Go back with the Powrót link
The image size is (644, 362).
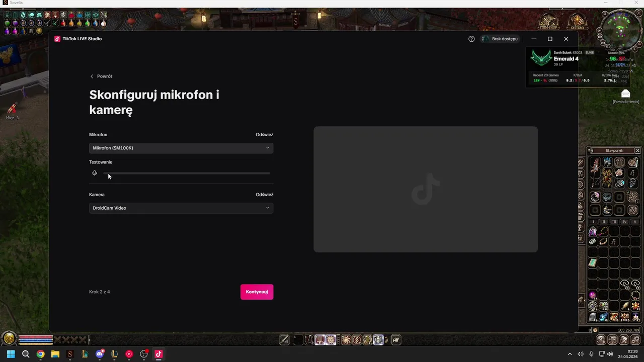[x=101, y=76]
